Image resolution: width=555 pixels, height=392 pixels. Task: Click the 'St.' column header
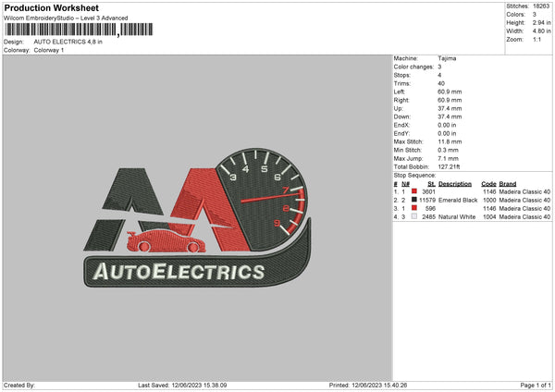click(x=431, y=184)
